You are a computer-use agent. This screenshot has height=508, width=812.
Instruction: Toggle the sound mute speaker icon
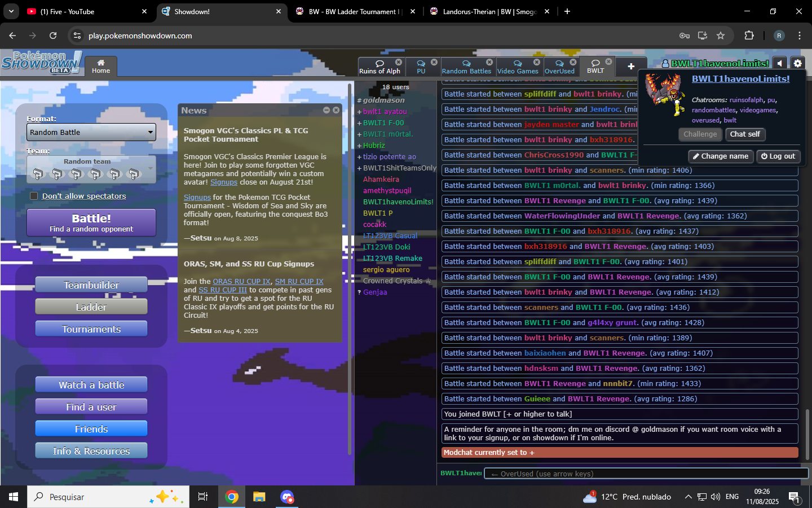[x=780, y=63]
